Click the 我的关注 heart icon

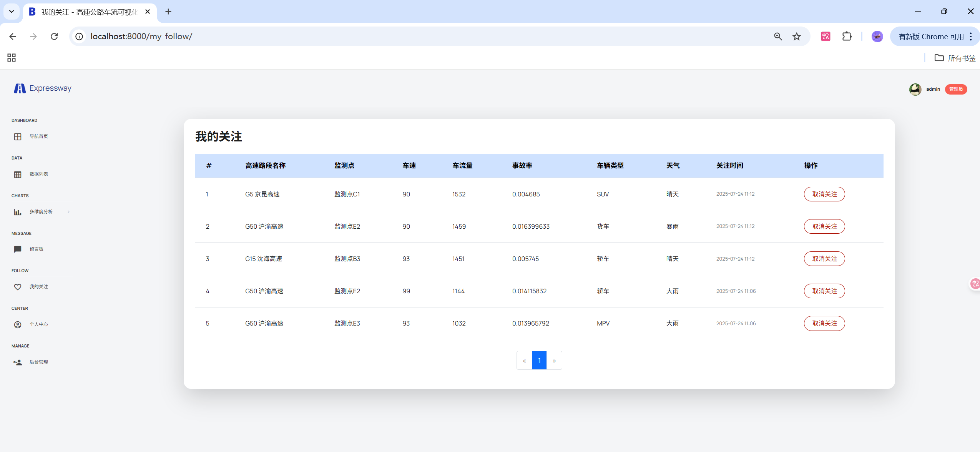(18, 287)
